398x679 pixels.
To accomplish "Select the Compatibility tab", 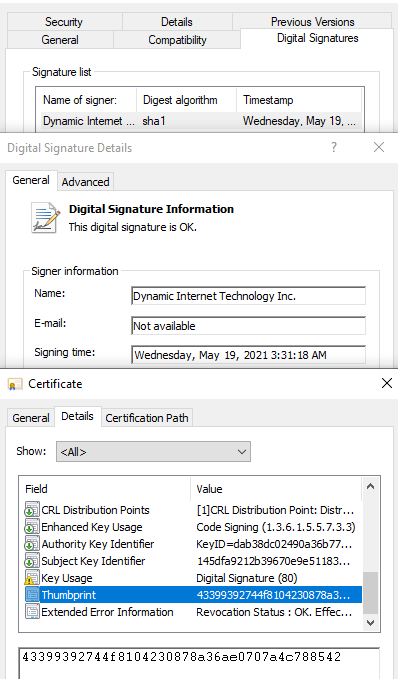I will point(177,40).
